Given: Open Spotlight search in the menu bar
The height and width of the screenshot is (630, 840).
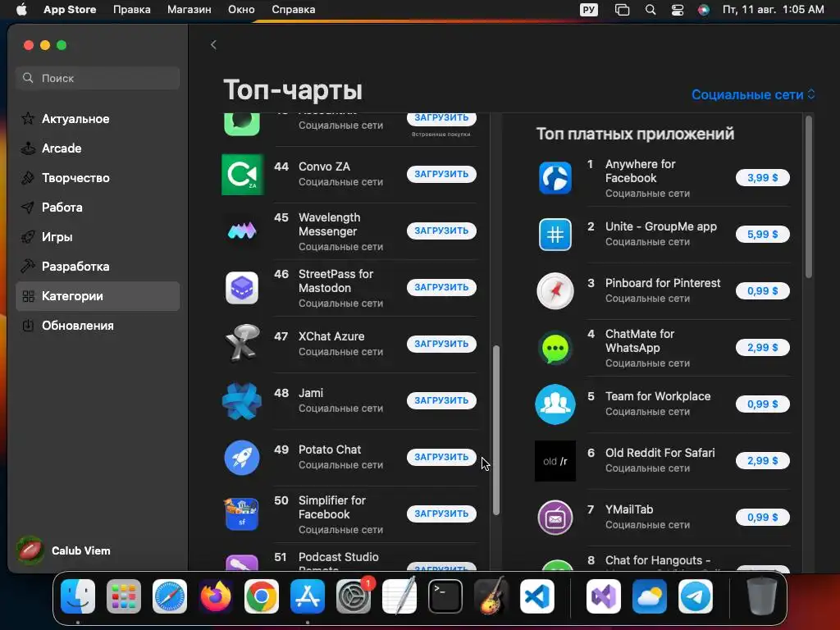Looking at the screenshot, I should point(651,10).
